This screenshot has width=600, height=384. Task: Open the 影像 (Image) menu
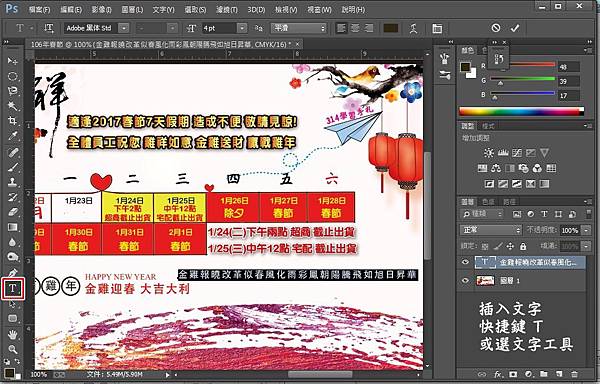pyautogui.click(x=101, y=10)
